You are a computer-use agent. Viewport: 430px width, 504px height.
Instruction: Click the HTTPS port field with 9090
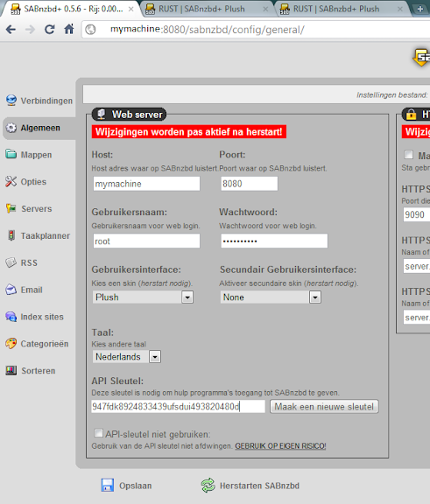[x=417, y=214]
